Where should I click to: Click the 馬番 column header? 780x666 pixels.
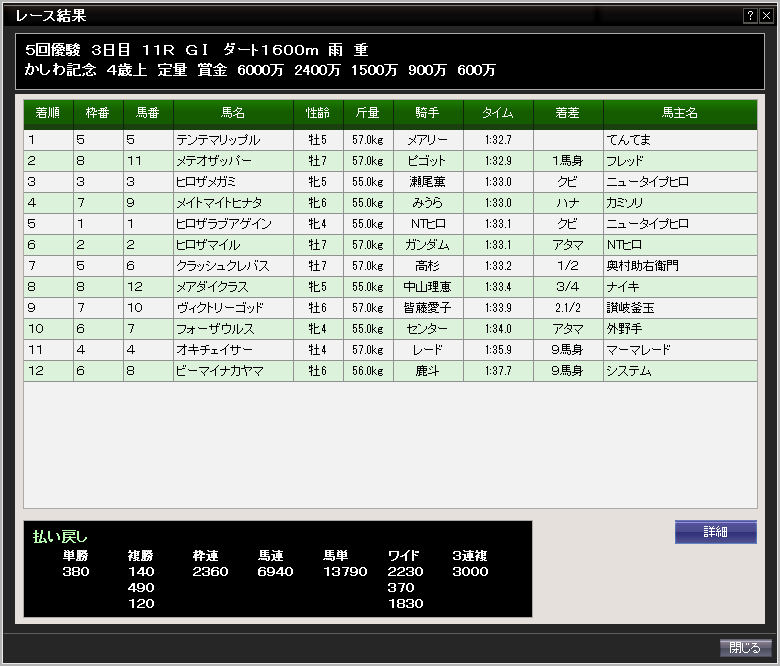pos(148,113)
